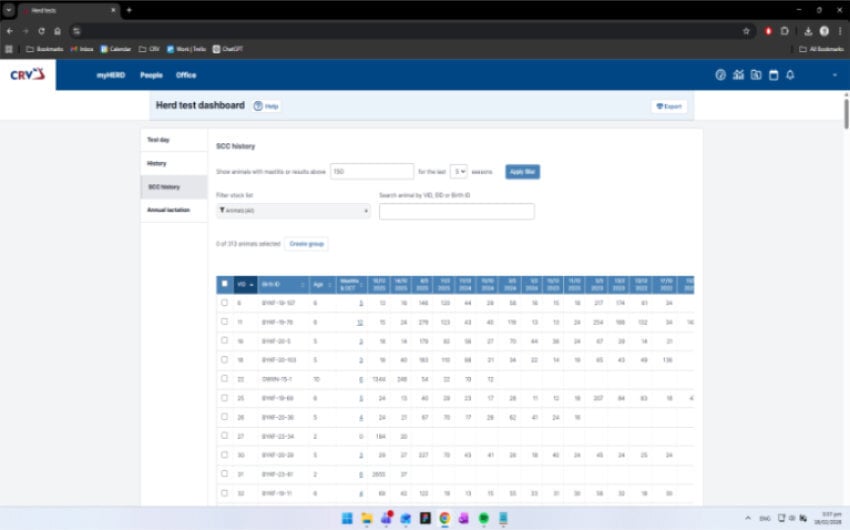Viewport: 850px width, 530px height.
Task: Select checkbox for animal VID 6
Action: click(x=225, y=302)
